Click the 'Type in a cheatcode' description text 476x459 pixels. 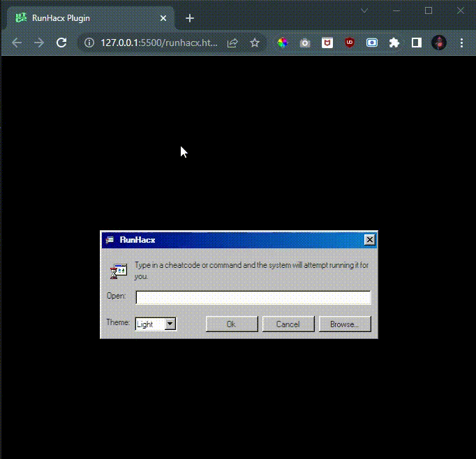251,271
